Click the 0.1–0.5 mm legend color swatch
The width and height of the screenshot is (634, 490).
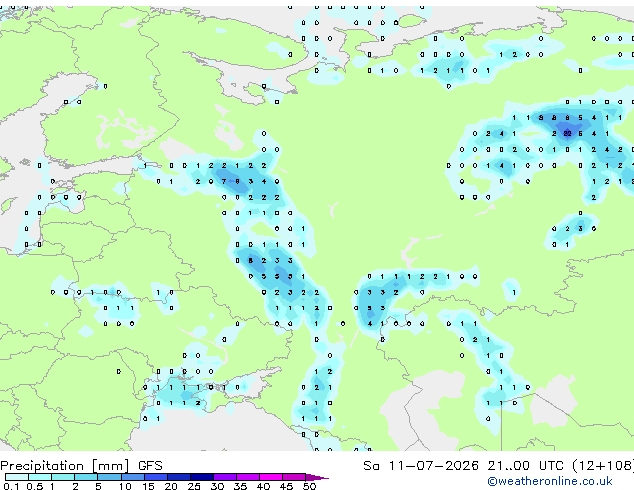(x=17, y=477)
